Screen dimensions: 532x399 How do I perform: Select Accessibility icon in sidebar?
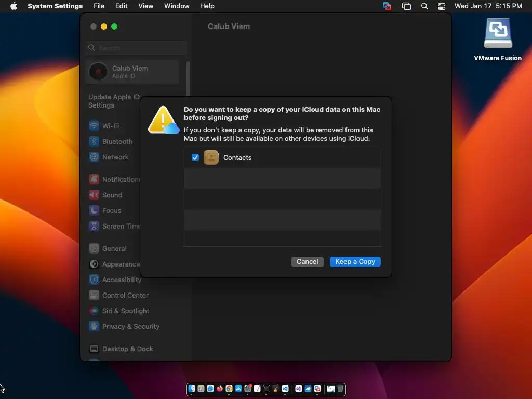point(94,280)
